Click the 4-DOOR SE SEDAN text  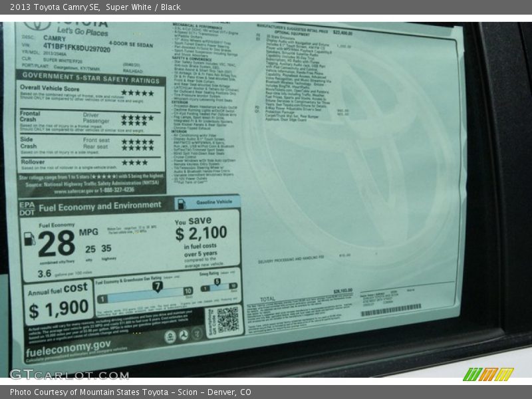pyautogui.click(x=131, y=44)
